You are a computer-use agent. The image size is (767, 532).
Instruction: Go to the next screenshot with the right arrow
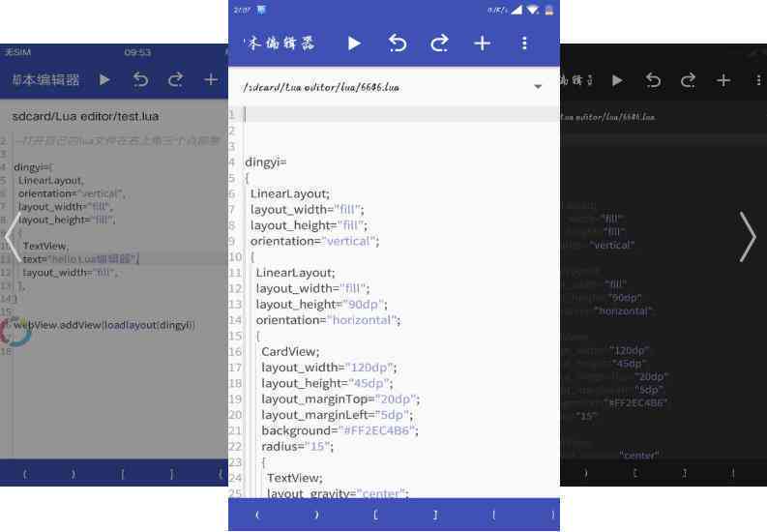point(747,237)
